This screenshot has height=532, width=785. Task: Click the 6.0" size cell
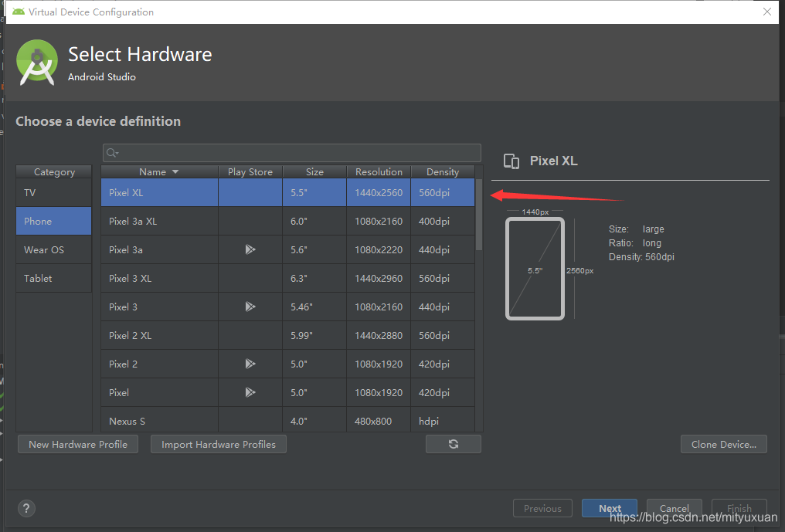[x=314, y=221]
